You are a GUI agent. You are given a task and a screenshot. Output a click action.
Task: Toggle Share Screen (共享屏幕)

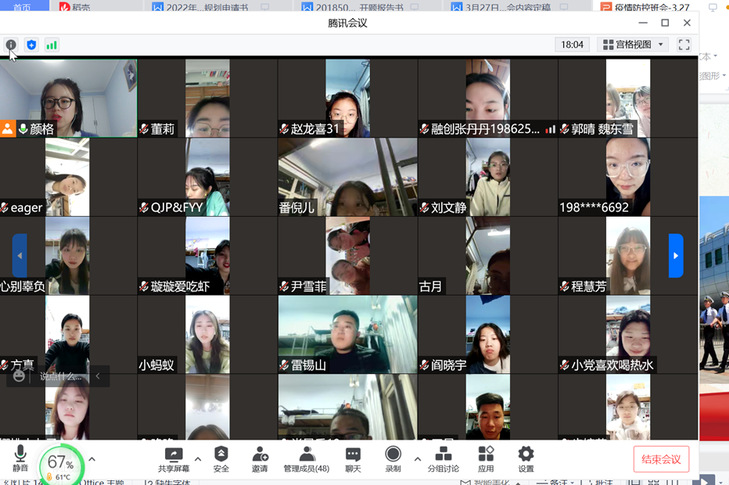point(173,458)
